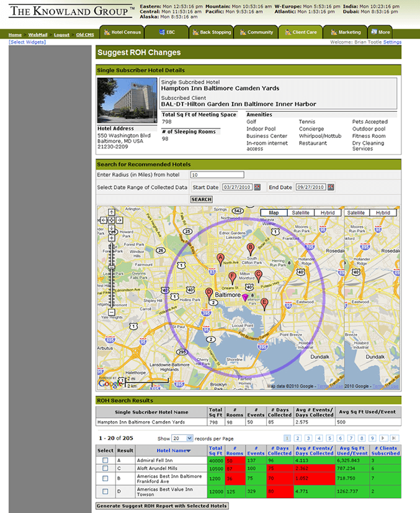Click the Select Widgets link
Screen dimensions: 420x513
tap(27, 42)
